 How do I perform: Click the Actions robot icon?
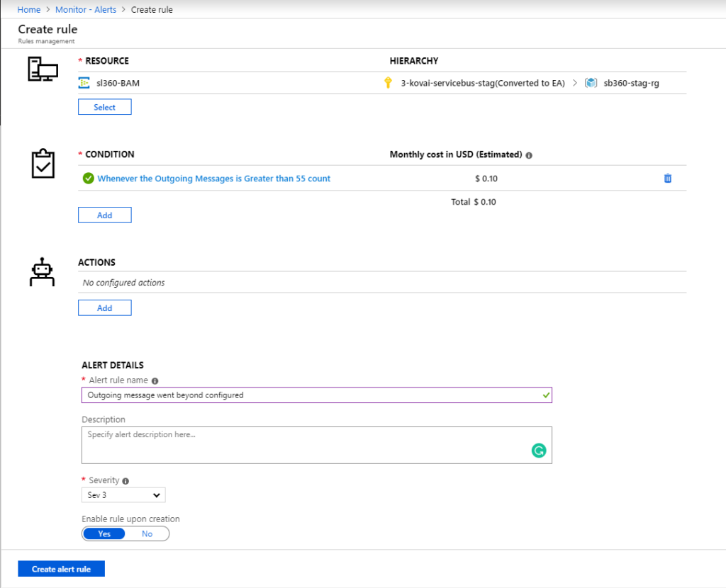click(x=42, y=271)
